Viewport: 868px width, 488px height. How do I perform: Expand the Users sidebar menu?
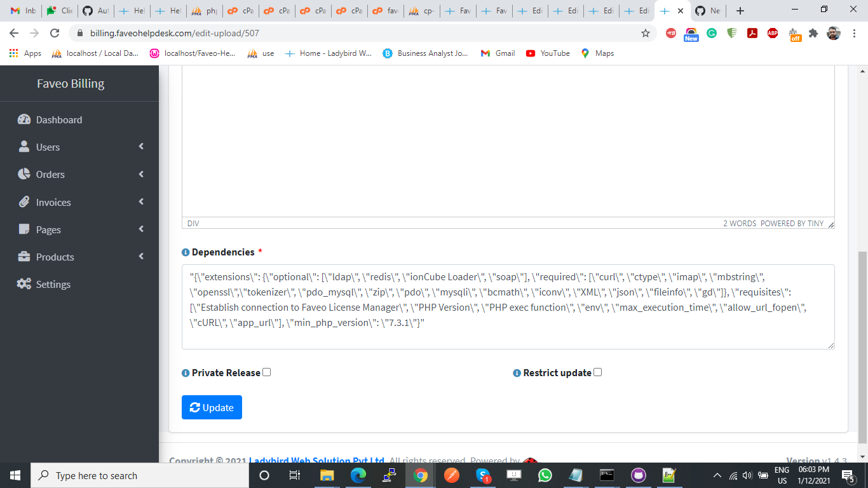(x=142, y=147)
